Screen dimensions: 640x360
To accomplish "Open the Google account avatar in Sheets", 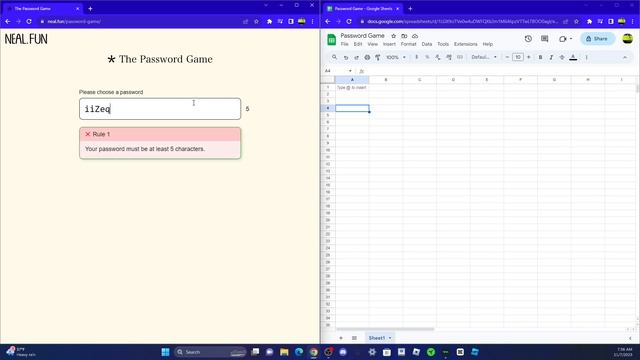I will pyautogui.click(x=627, y=39).
